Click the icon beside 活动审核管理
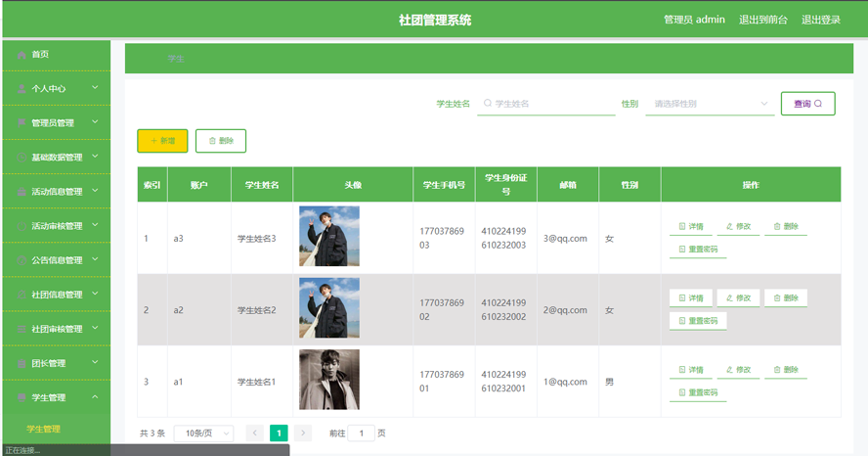This screenshot has width=868, height=456. tap(22, 226)
